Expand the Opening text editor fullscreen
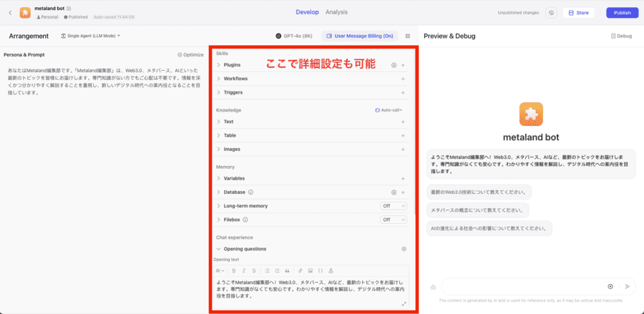Viewport: 644px width, 314px height. [404, 304]
